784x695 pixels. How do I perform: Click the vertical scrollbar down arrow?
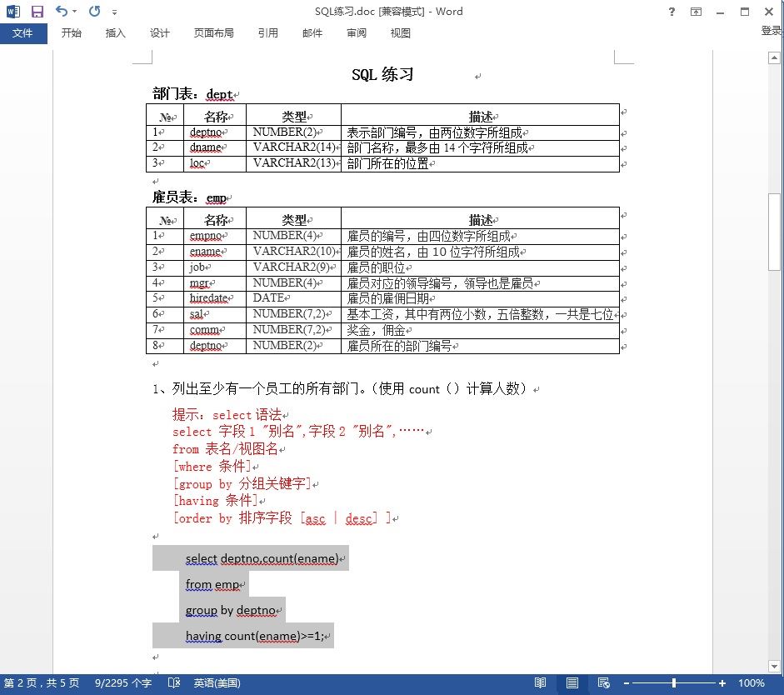774,666
